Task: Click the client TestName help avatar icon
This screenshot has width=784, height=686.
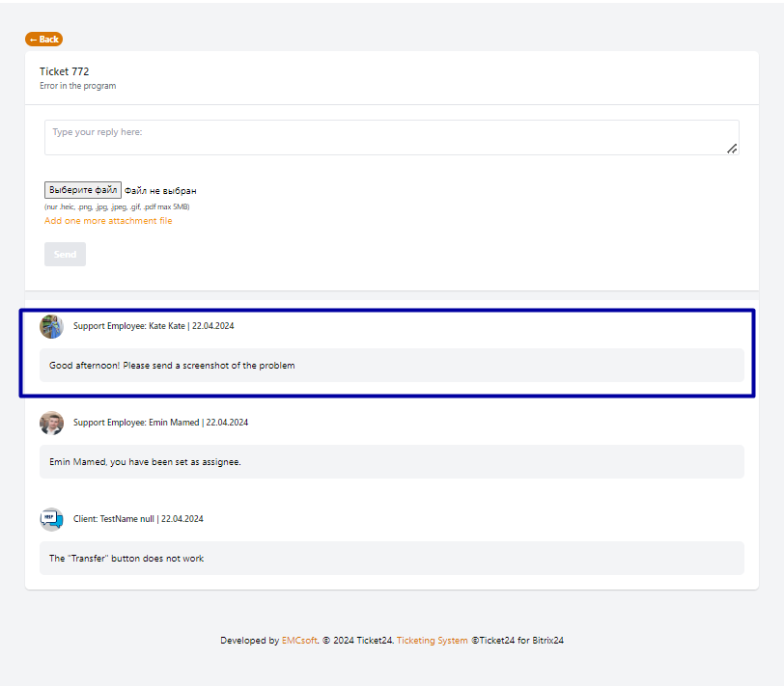Action: pyautogui.click(x=51, y=519)
